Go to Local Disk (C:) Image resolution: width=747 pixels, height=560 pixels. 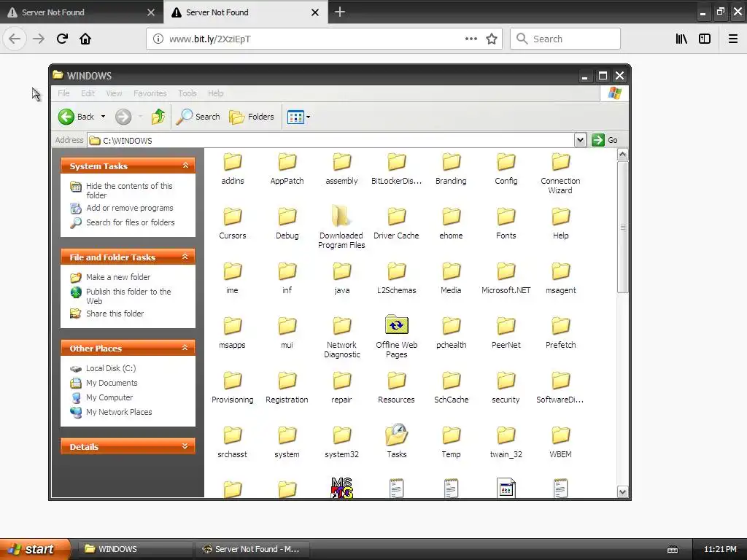pyautogui.click(x=111, y=368)
